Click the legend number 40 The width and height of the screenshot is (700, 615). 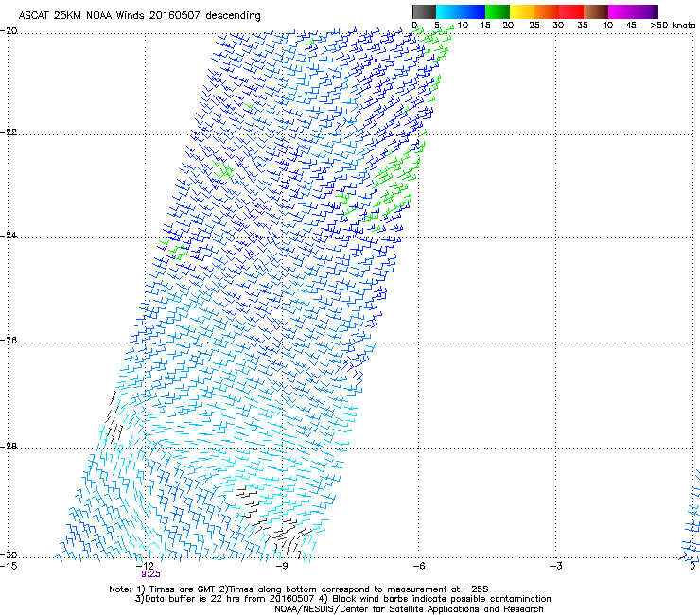[x=607, y=26]
